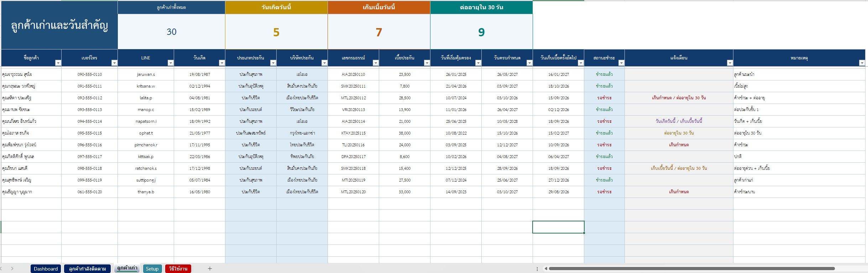Go to next sheet using right navigation arrow
The width and height of the screenshot is (868, 273).
[x=12, y=269]
